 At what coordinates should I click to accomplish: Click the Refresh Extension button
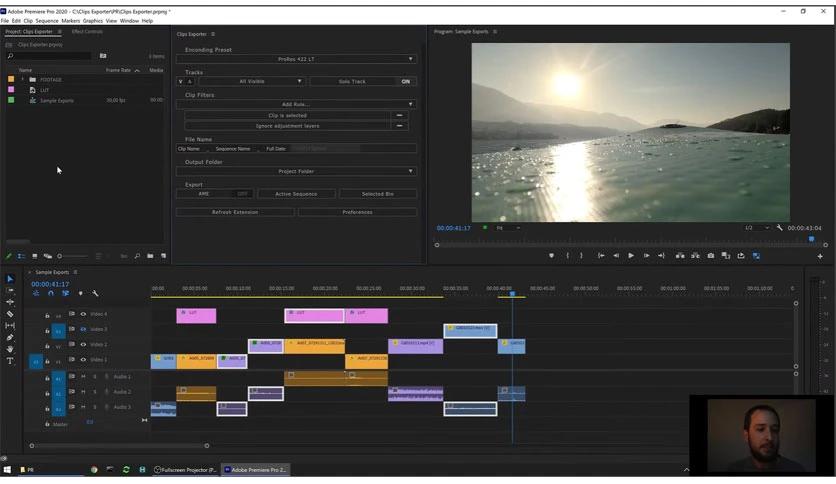(235, 212)
